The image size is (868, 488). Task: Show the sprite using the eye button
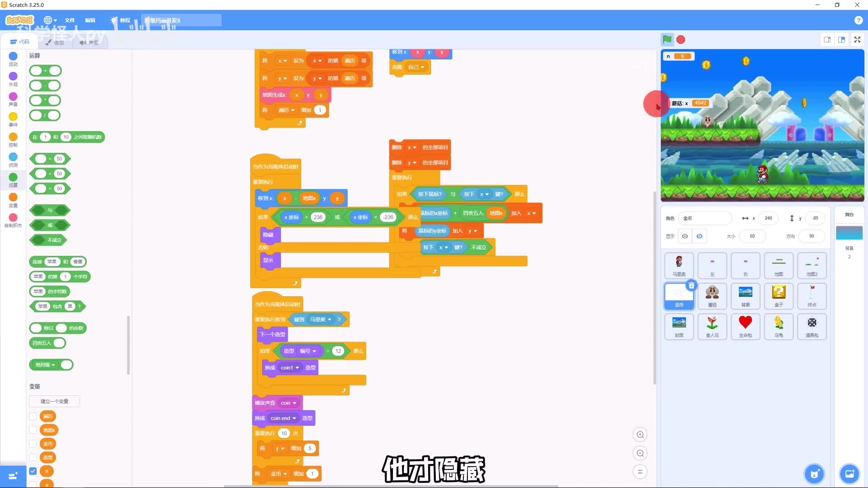(685, 236)
